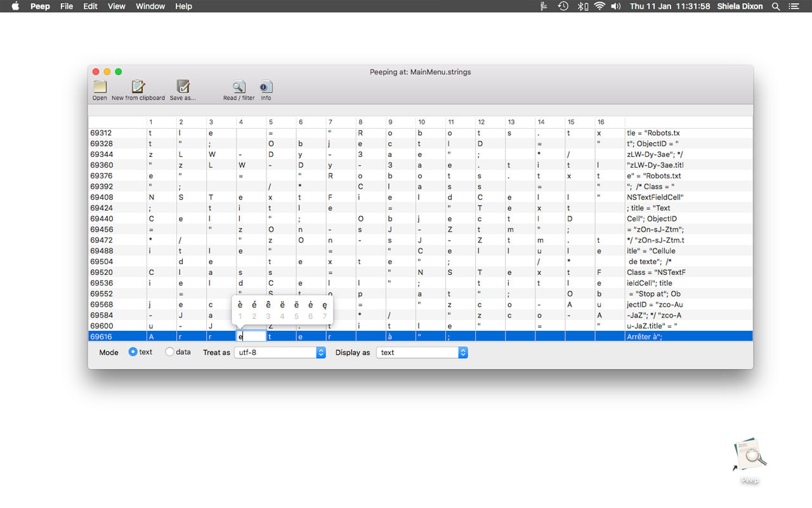
Task: Select row offset 69408
Action: (101, 197)
